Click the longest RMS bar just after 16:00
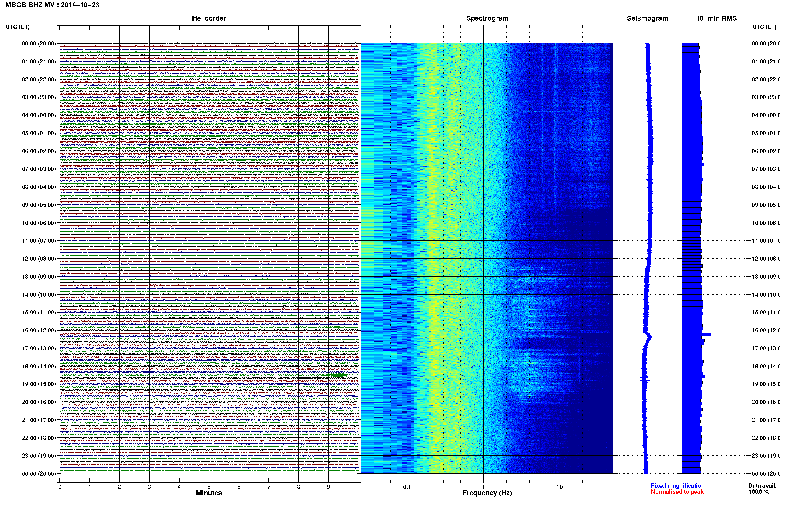Screen dimensions: 812x508 click(697, 335)
